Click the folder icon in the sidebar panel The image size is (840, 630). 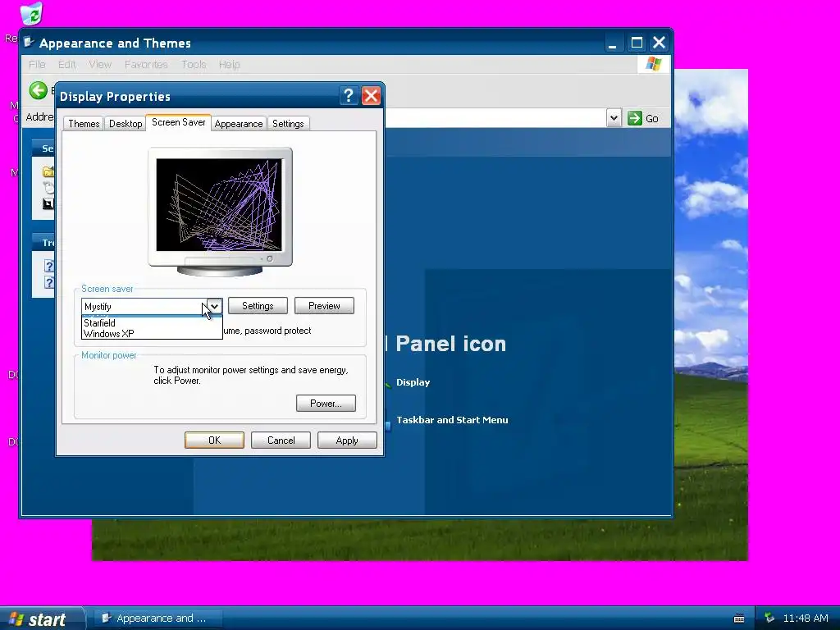point(48,172)
